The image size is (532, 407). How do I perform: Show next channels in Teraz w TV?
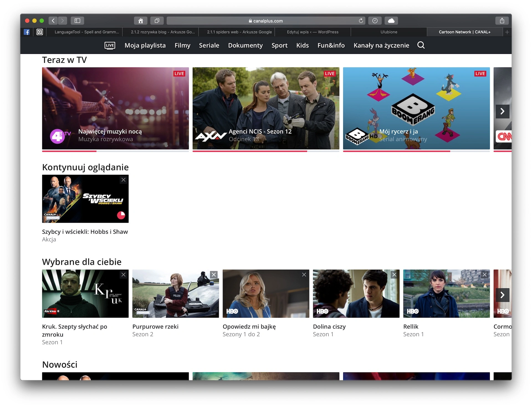(x=502, y=111)
